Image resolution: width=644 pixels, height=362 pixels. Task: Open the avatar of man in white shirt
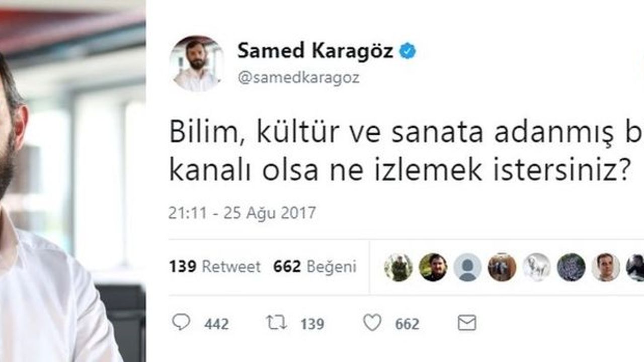(605, 267)
